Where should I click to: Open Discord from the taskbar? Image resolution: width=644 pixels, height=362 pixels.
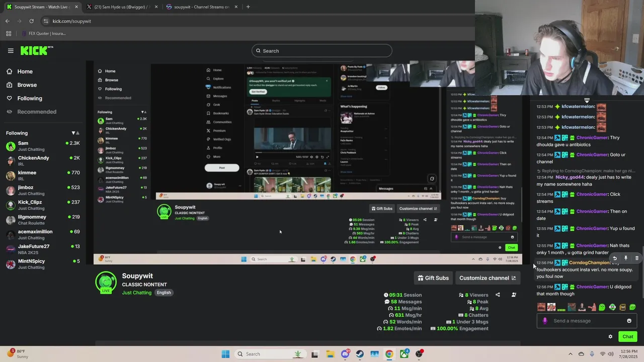coord(345,354)
